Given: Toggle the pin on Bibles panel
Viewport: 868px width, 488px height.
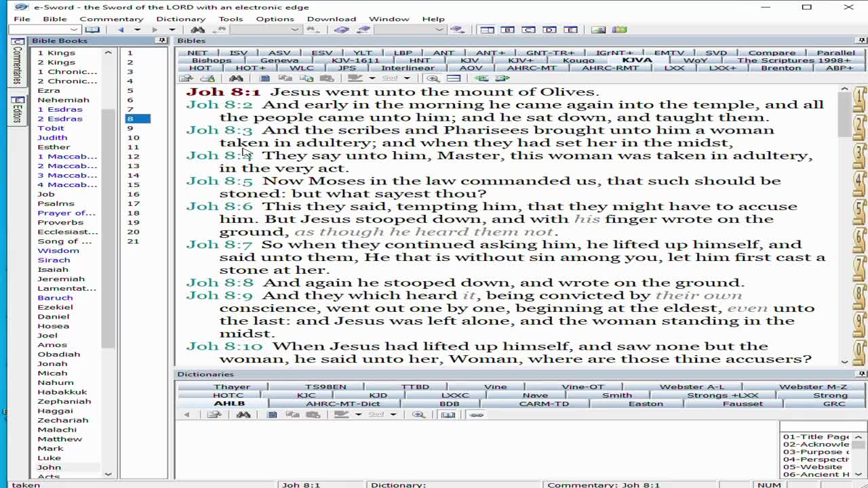Looking at the screenshot, I should click(862, 41).
